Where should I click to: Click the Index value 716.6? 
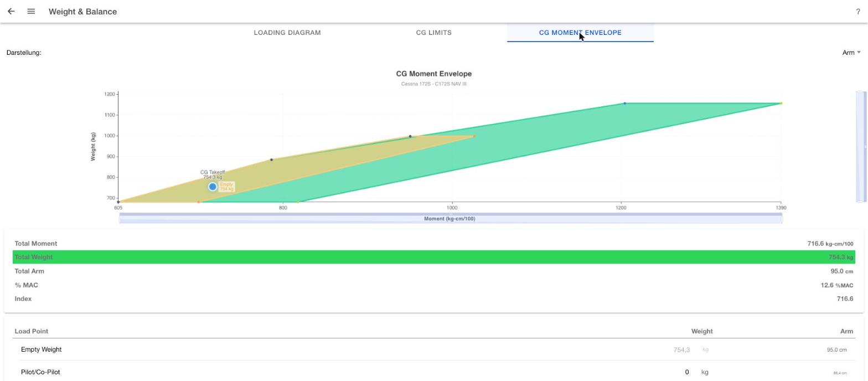pos(845,299)
